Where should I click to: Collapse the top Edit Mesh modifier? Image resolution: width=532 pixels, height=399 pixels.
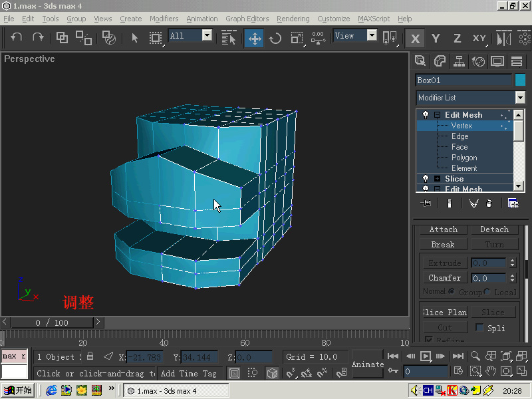(x=438, y=115)
